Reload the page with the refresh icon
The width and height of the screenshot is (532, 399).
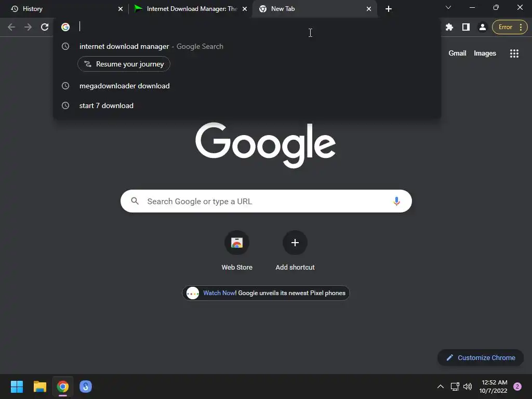tap(45, 27)
